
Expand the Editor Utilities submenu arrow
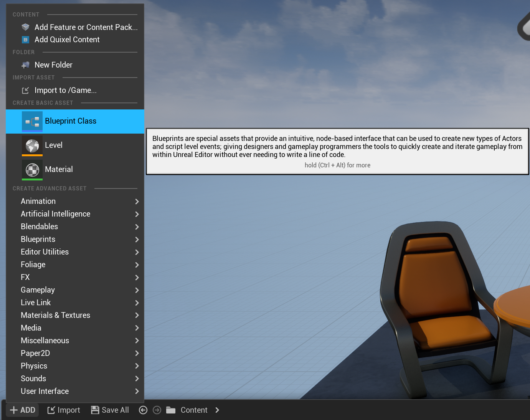pos(137,252)
